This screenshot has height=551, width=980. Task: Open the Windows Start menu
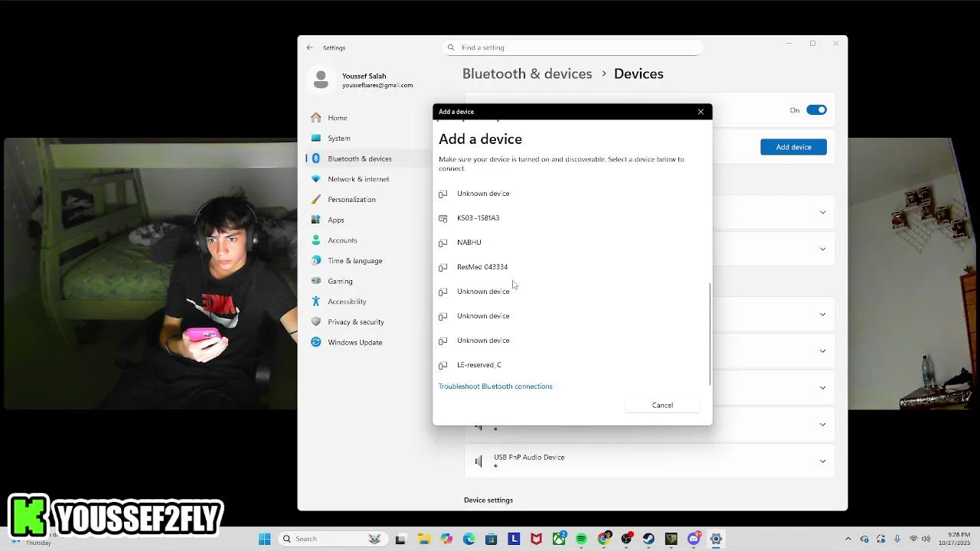coord(264,539)
